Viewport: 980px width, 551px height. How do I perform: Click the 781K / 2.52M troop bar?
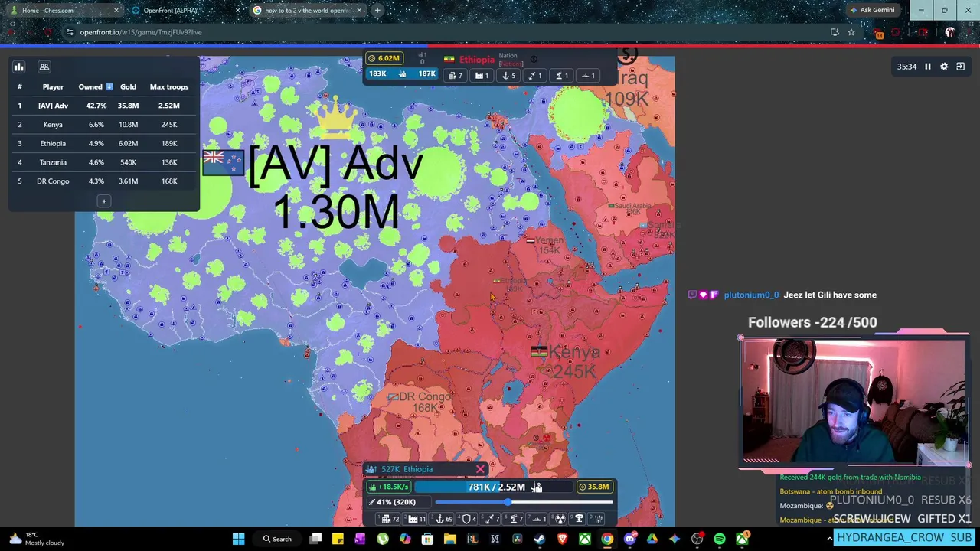click(x=494, y=487)
